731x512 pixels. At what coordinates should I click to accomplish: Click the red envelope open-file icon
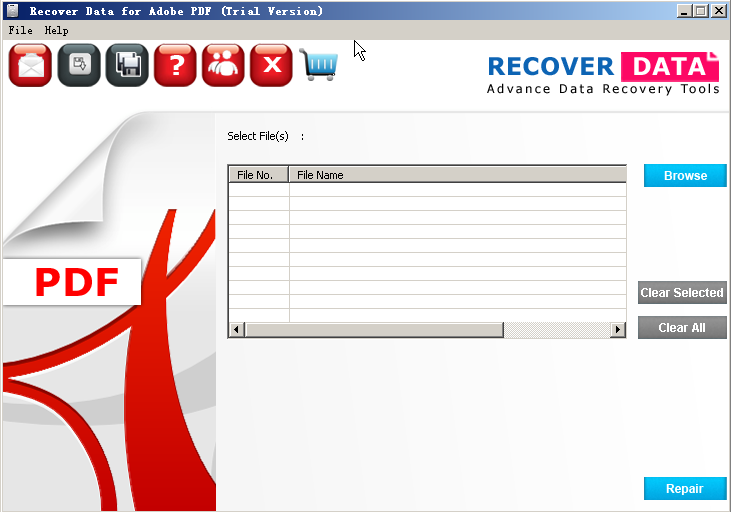30,65
